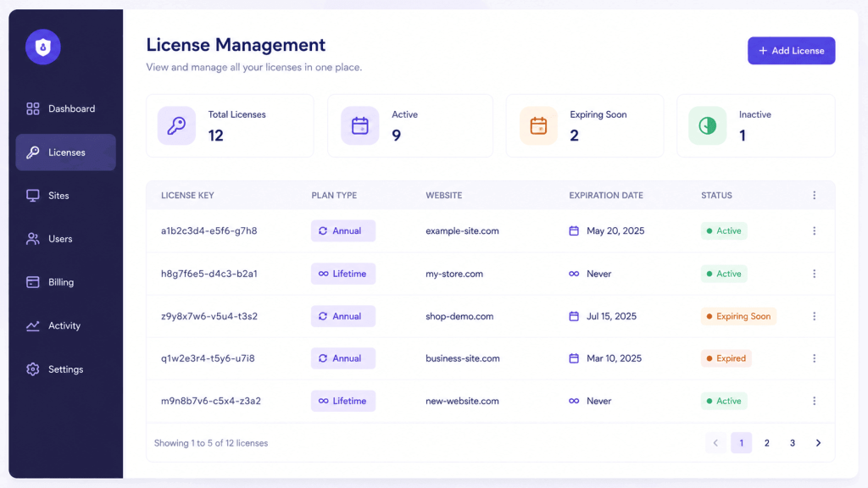Screen dimensions: 868x488
Task: Open row actions for business-site.com license
Action: [815, 358]
